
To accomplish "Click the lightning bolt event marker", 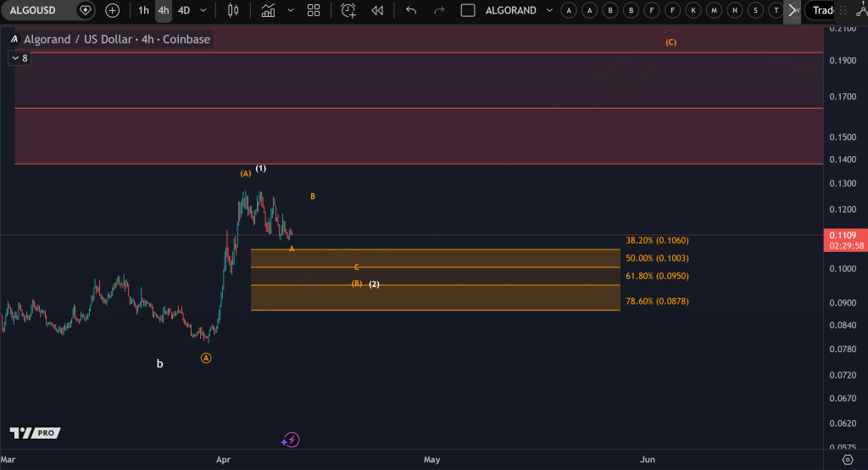I will pos(291,439).
